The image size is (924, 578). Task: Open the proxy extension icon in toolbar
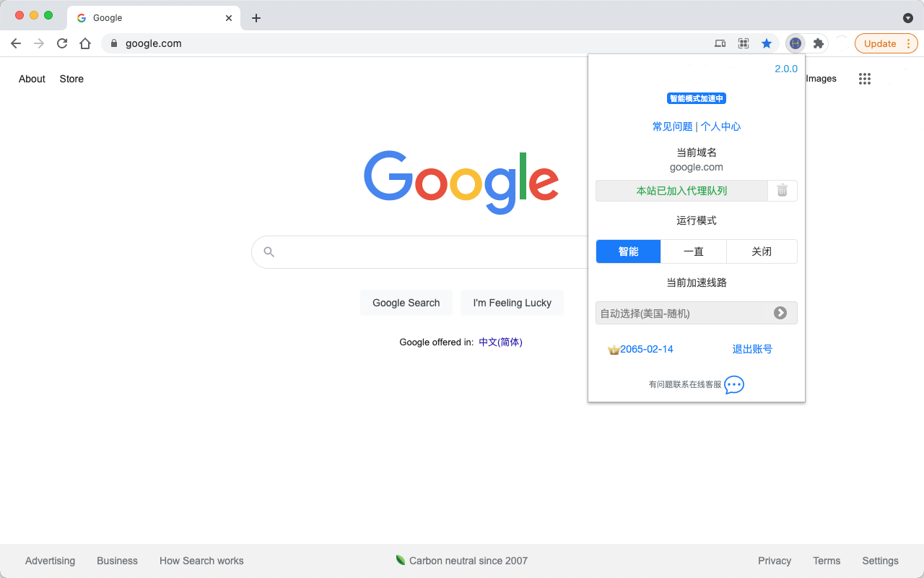coord(795,43)
